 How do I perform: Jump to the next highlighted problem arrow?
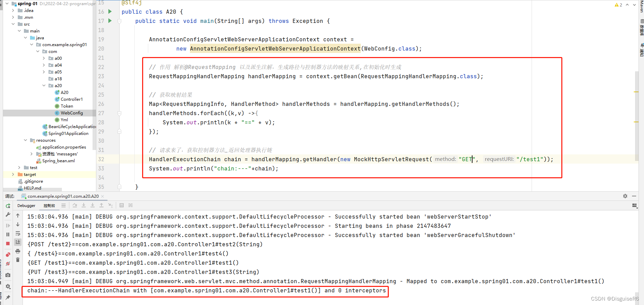tap(634, 5)
